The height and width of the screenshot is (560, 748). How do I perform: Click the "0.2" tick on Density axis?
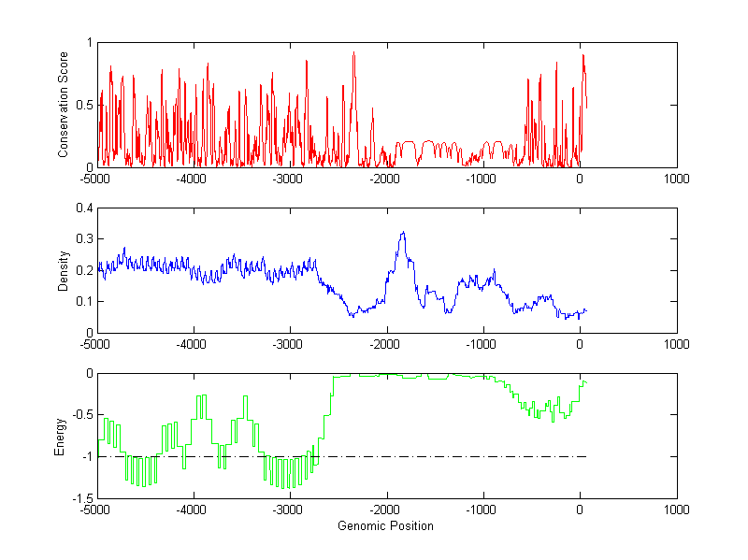click(x=81, y=270)
